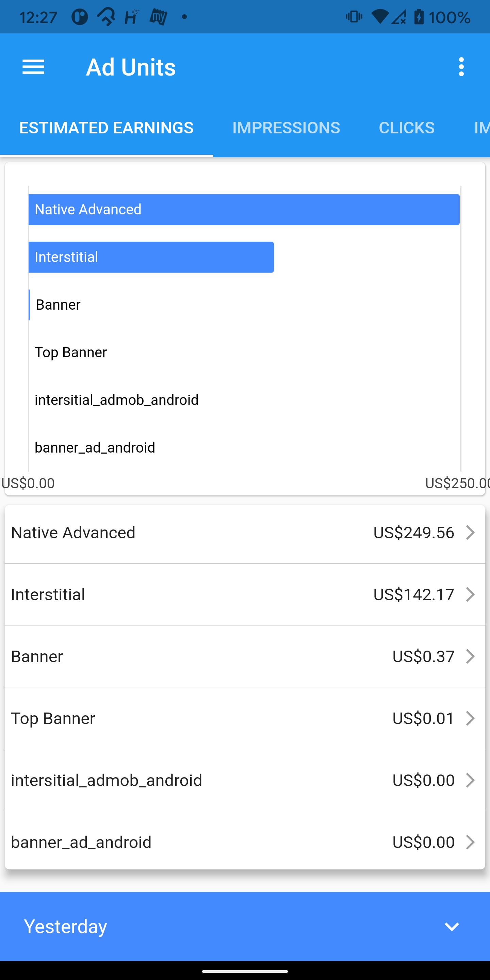The height and width of the screenshot is (980, 490).
Task: Tap the chevron beside Native Advanced earnings
Action: 471,532
